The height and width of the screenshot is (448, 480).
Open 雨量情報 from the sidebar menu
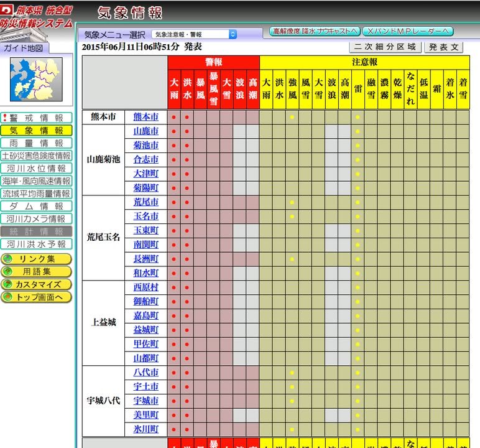click(x=37, y=143)
